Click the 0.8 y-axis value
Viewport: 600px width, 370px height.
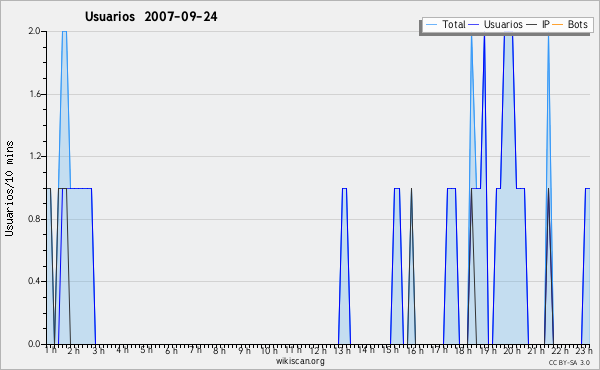(x=34, y=219)
